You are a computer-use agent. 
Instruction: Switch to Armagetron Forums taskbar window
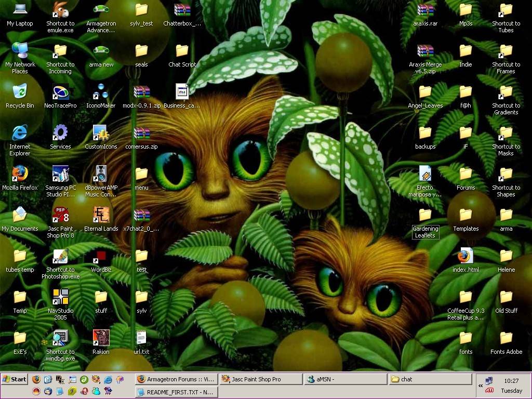point(176,379)
